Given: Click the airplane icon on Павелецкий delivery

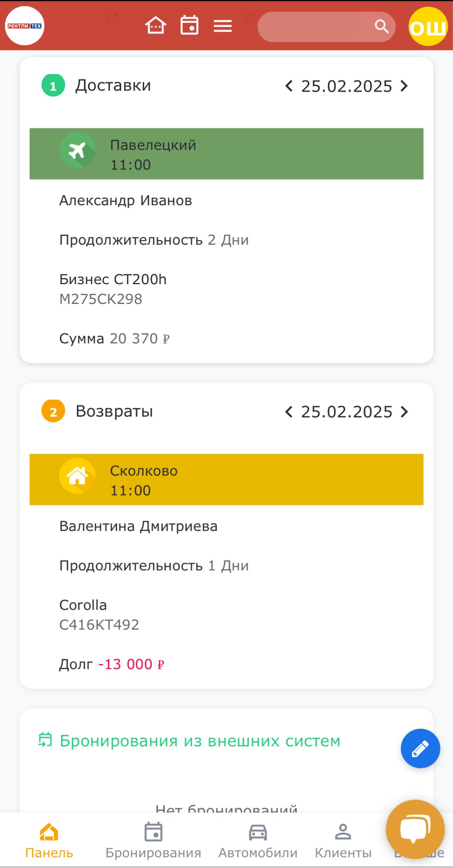Looking at the screenshot, I should (x=77, y=150).
